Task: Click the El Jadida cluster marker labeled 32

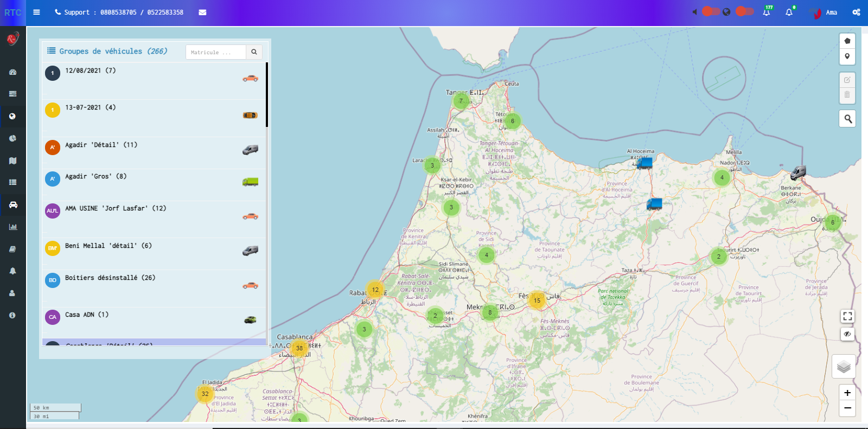Action: pos(205,394)
